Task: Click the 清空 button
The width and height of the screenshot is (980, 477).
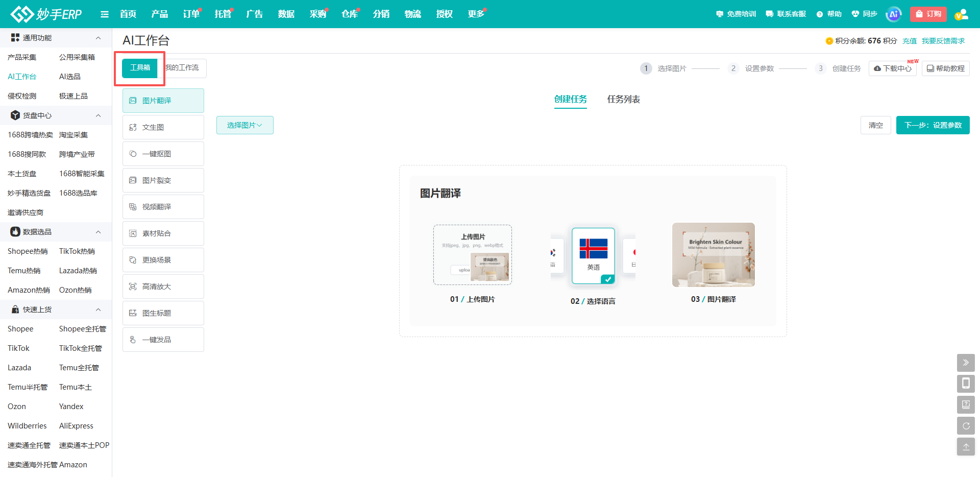Action: pyautogui.click(x=876, y=125)
